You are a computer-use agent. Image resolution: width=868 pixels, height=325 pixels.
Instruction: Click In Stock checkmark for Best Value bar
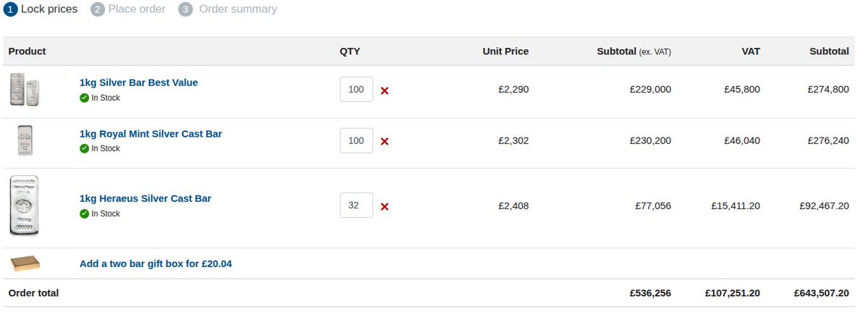[x=85, y=98]
